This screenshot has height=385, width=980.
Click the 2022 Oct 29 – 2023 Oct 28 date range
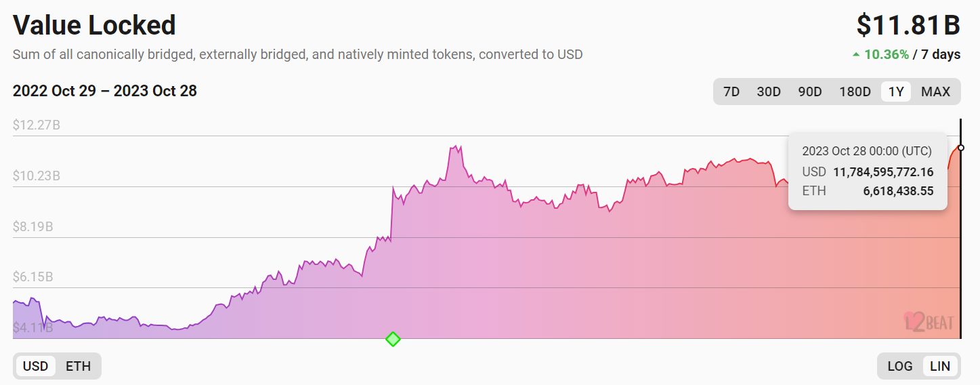click(x=105, y=91)
